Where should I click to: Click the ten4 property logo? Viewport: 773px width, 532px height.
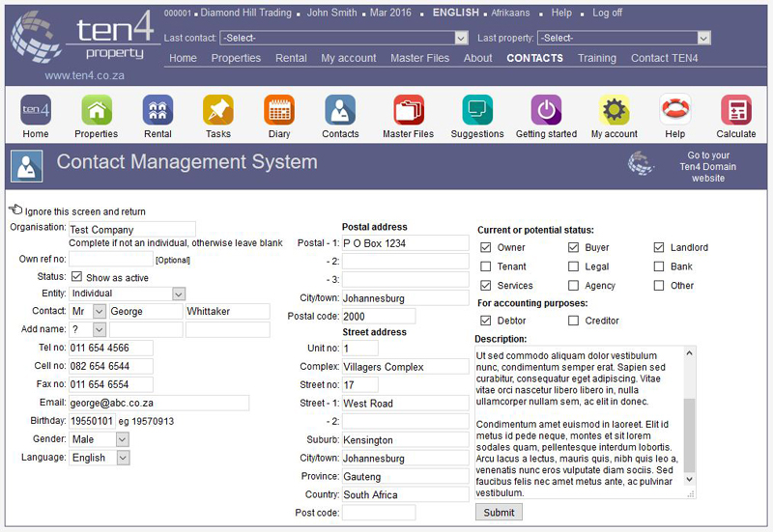pos(84,37)
